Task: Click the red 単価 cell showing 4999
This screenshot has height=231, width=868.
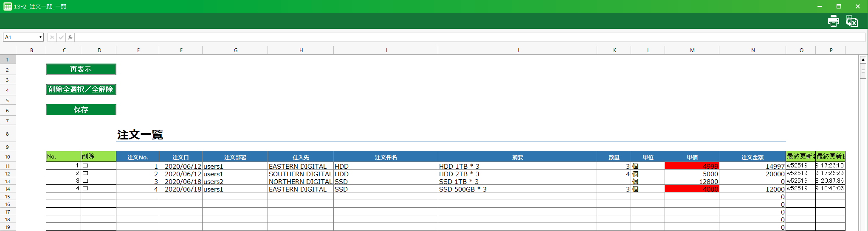Action: 692,166
